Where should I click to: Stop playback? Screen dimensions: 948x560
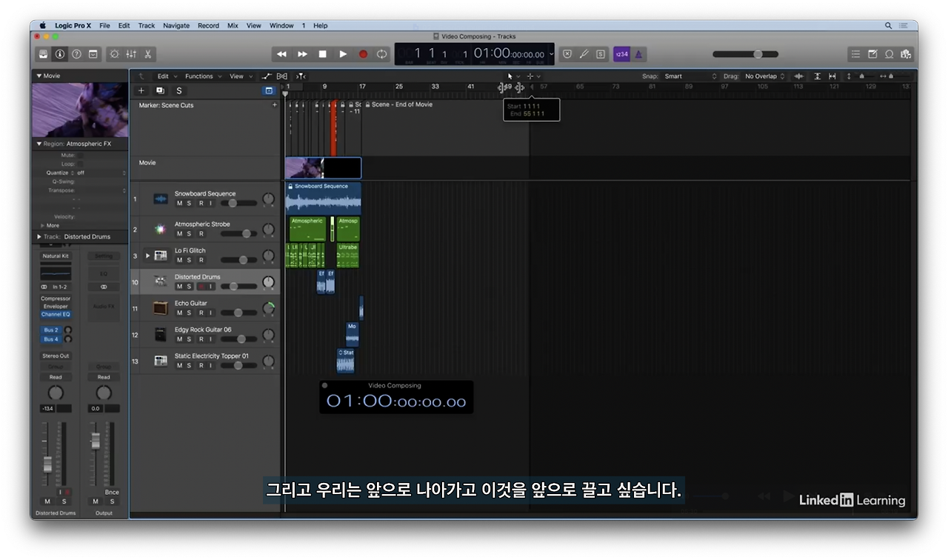(x=322, y=54)
